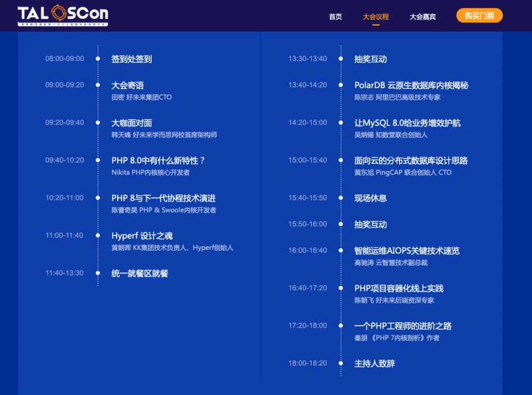Click speaker line 吴炳锡 知数堂联合创始人
The image size is (532, 395).
(391, 135)
